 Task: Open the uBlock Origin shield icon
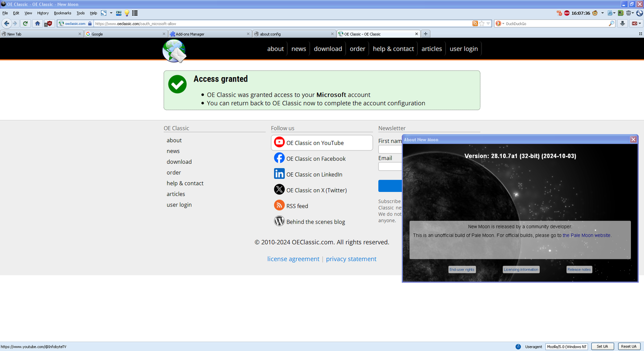(x=49, y=23)
